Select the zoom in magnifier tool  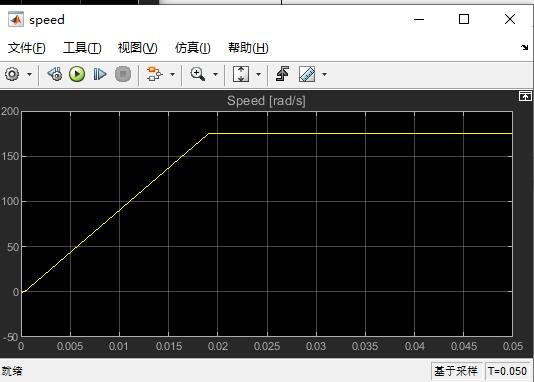(x=198, y=74)
